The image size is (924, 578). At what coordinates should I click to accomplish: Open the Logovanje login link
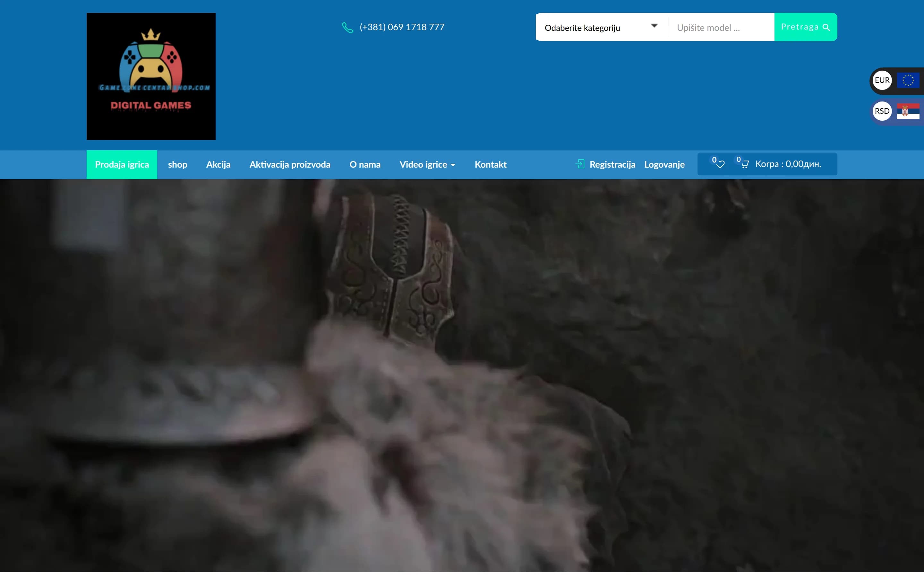click(664, 165)
